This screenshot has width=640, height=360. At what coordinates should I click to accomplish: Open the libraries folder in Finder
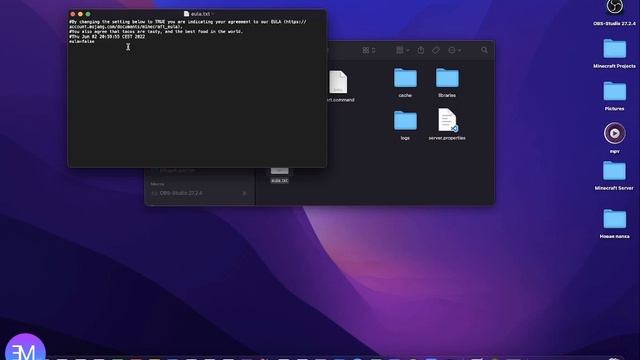pos(447,78)
